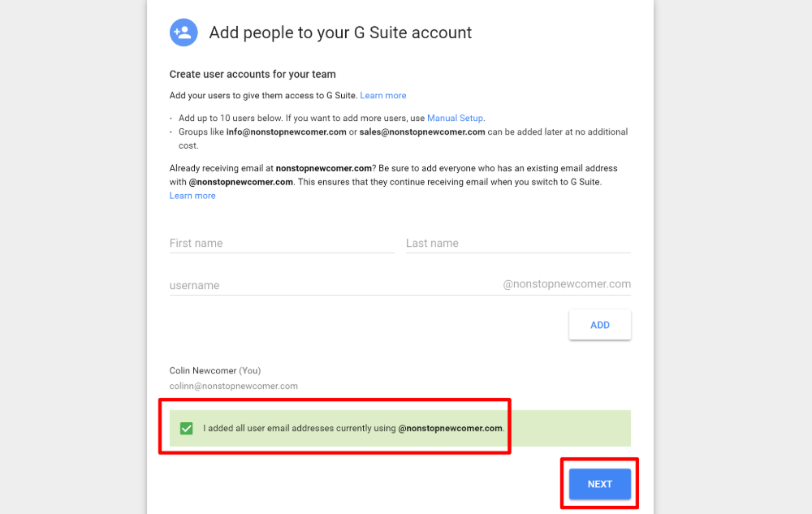
Task: Open the Manual Setup link
Action: click(456, 119)
